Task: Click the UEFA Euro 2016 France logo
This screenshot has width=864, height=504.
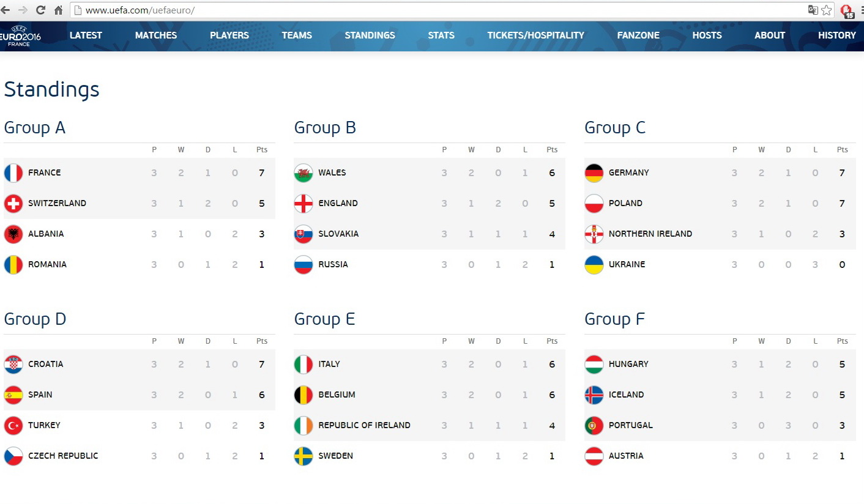Action: (x=20, y=36)
